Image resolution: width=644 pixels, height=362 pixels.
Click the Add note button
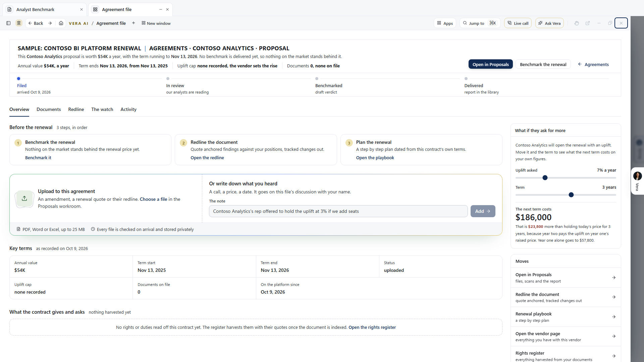tap(483, 211)
